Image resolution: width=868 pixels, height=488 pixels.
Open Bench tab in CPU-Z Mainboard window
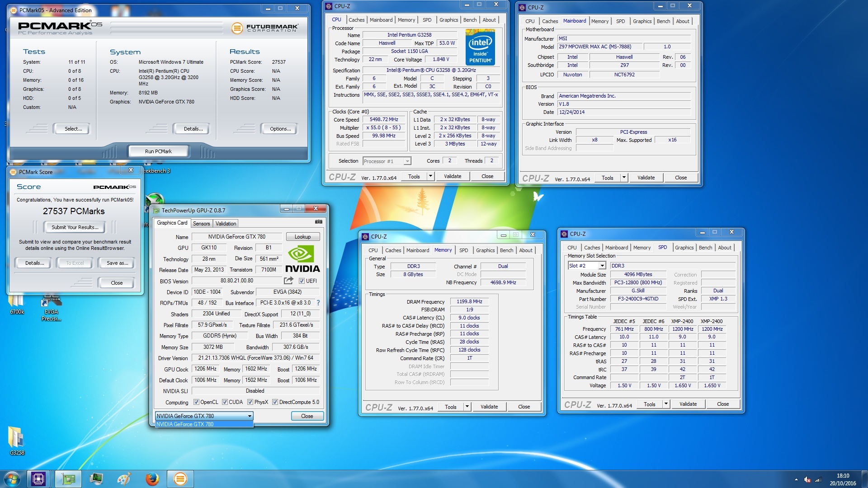[663, 21]
